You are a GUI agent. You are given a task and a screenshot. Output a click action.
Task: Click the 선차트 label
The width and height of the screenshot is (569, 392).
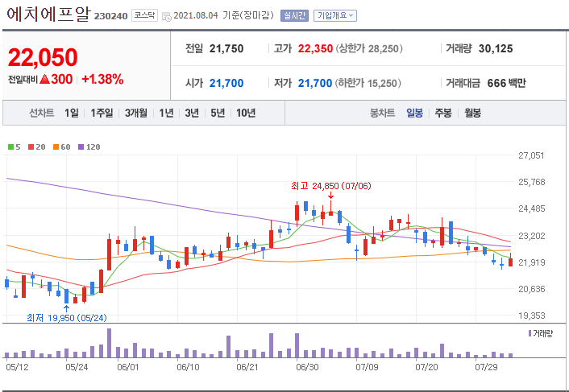pyautogui.click(x=41, y=113)
